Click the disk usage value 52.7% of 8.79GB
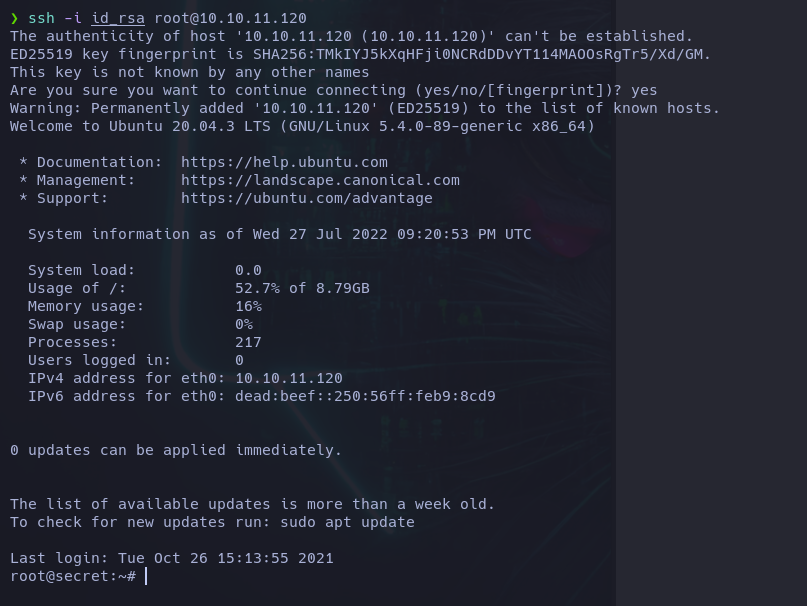 coord(302,288)
